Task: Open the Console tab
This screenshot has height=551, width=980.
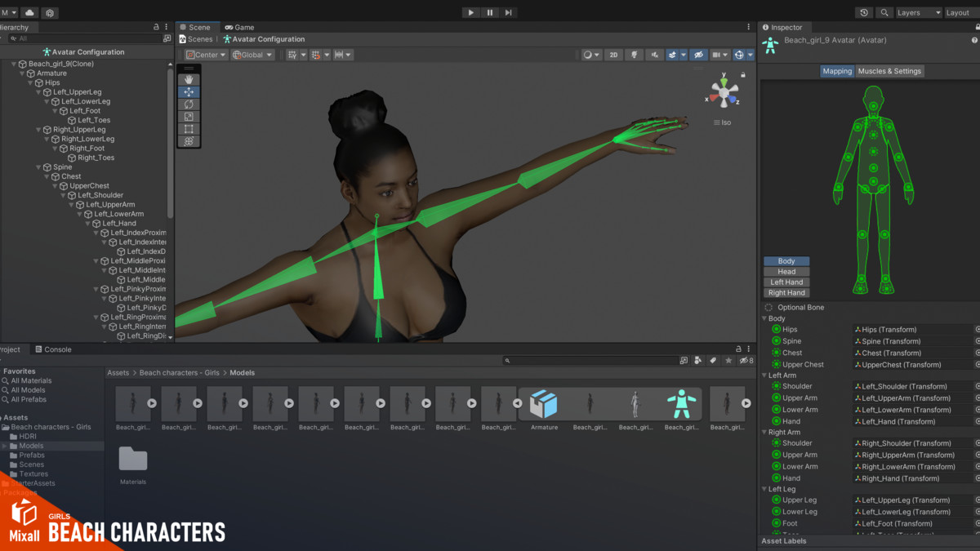Action: [52, 349]
